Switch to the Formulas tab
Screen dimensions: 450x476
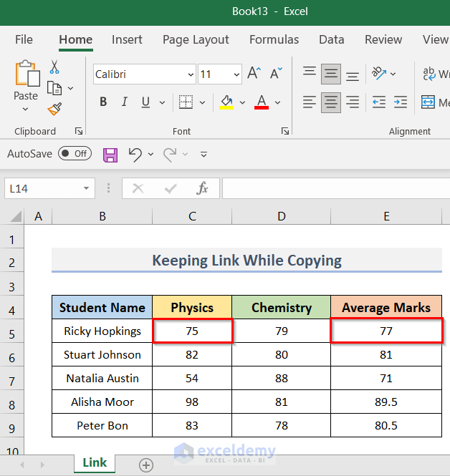(x=274, y=40)
